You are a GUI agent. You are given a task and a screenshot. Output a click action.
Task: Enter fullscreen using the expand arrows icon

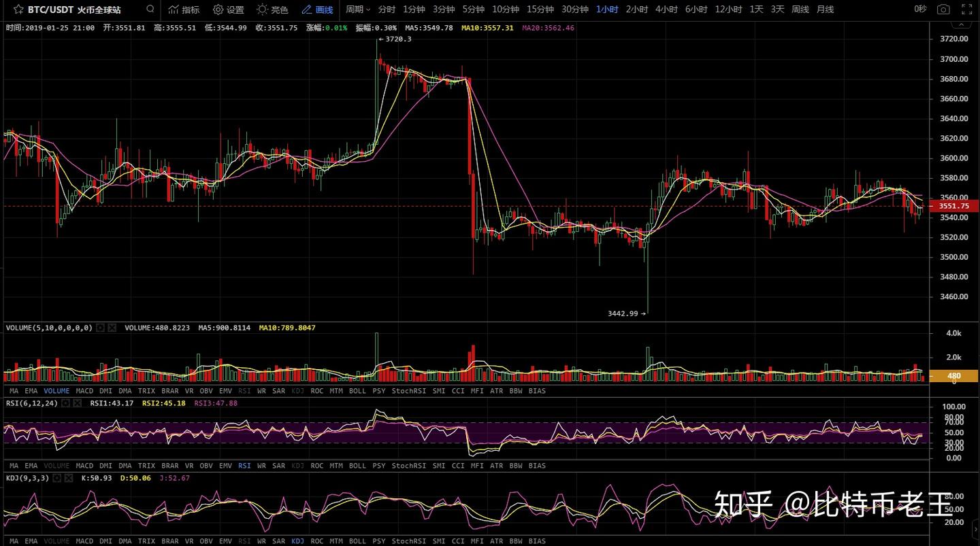pyautogui.click(x=967, y=10)
